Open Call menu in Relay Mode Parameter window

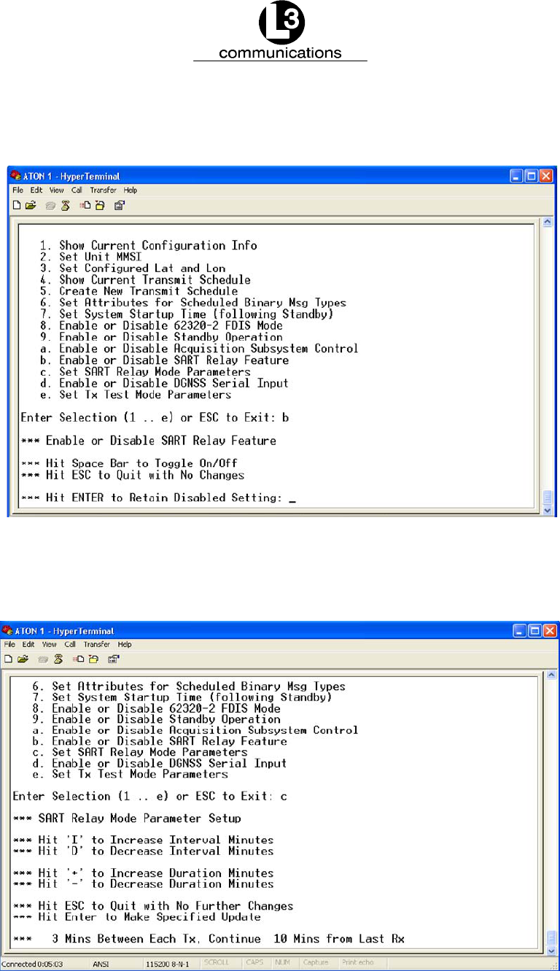[x=70, y=644]
